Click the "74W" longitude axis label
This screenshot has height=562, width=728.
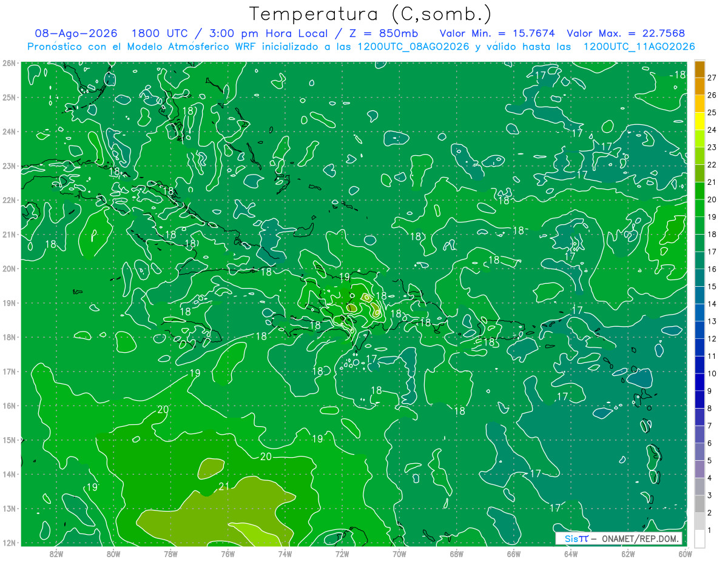click(285, 554)
